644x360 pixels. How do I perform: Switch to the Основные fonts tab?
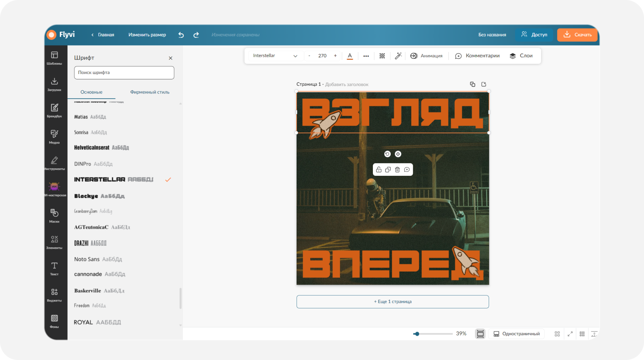[x=92, y=92]
